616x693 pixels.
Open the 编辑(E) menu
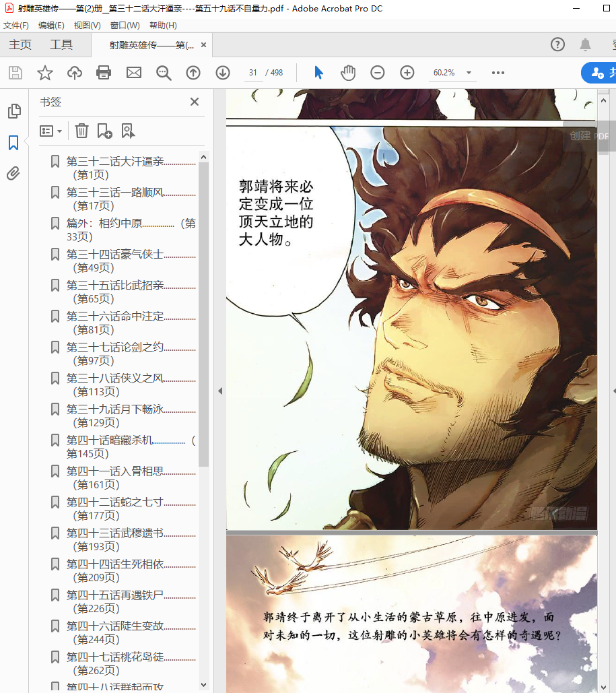click(x=51, y=25)
